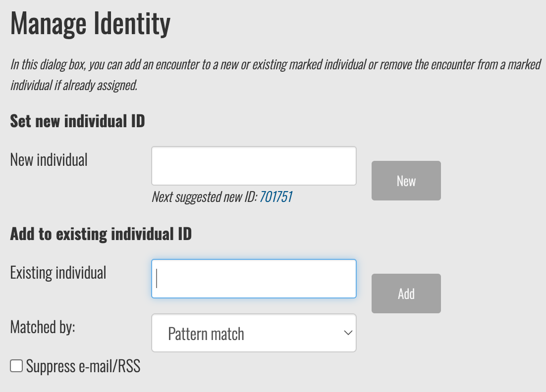The image size is (546, 392).
Task: Select the Pattern match text in combo box
Action: click(206, 334)
